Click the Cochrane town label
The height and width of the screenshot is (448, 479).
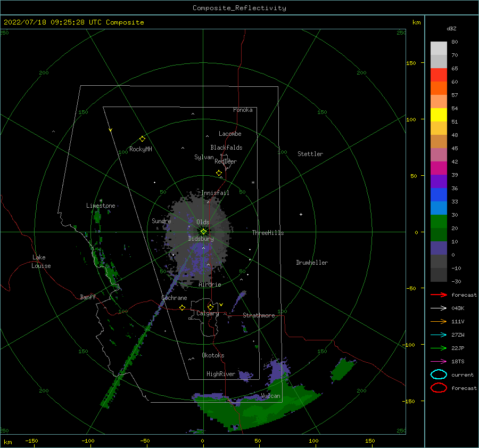pos(174,298)
